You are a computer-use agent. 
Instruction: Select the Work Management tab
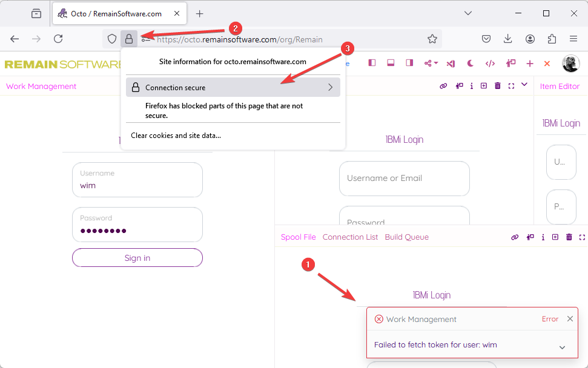(x=41, y=86)
